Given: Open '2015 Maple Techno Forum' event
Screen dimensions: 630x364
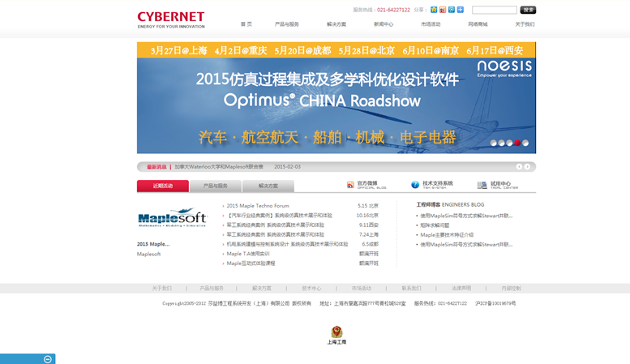Looking at the screenshot, I should (x=258, y=206).
